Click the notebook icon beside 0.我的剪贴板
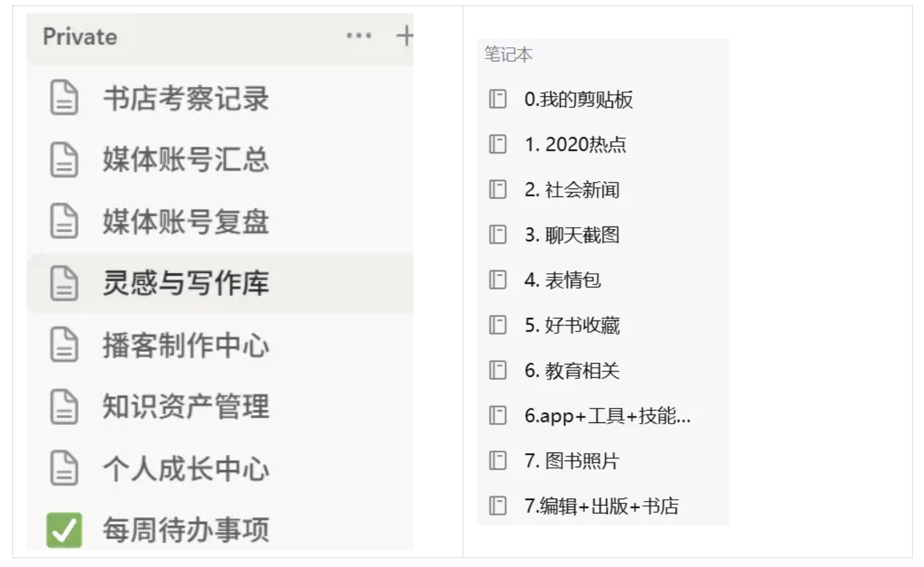Screen dimensions: 924x567 click(497, 99)
